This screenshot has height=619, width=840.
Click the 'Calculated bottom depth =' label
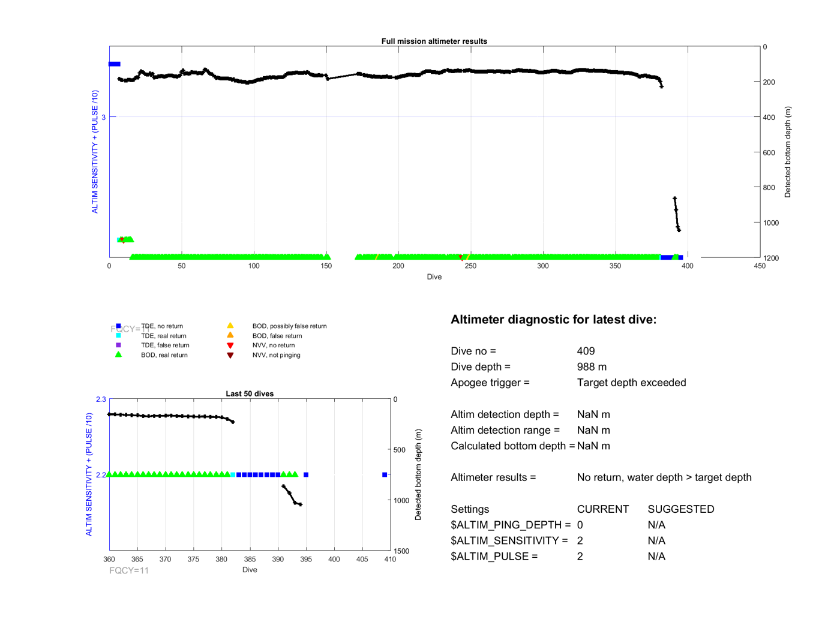513,446
